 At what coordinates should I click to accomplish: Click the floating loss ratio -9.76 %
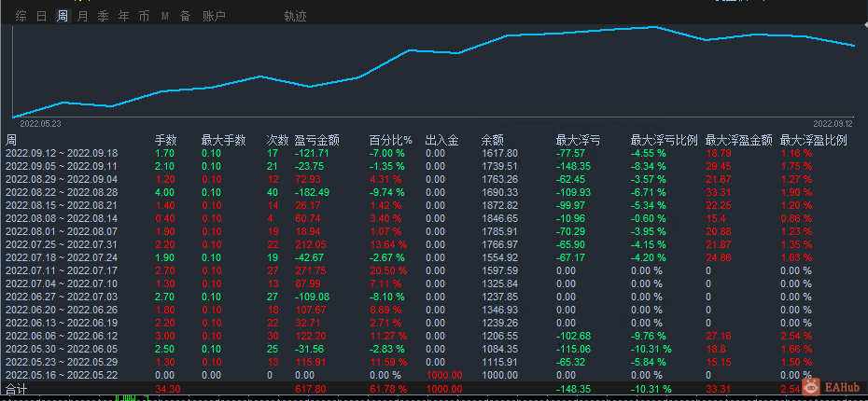[x=649, y=336]
